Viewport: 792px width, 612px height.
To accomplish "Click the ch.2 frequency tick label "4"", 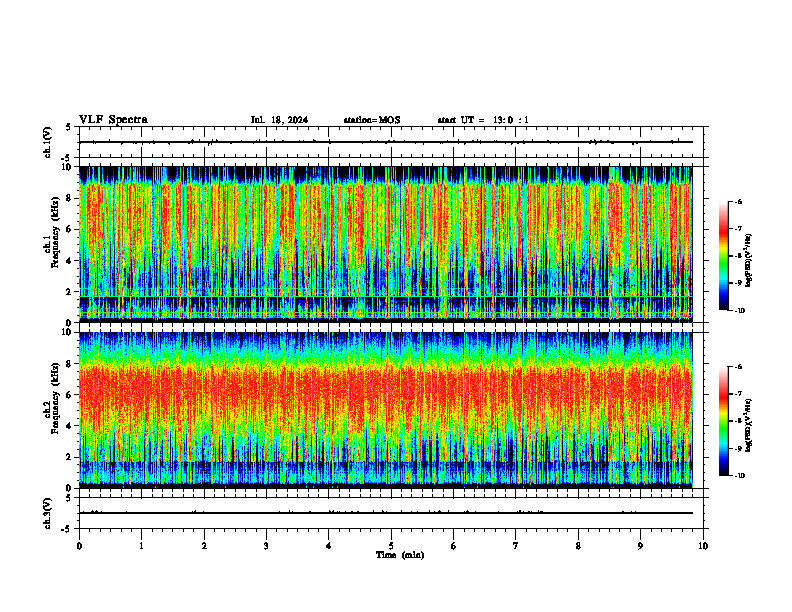I will click(x=69, y=426).
